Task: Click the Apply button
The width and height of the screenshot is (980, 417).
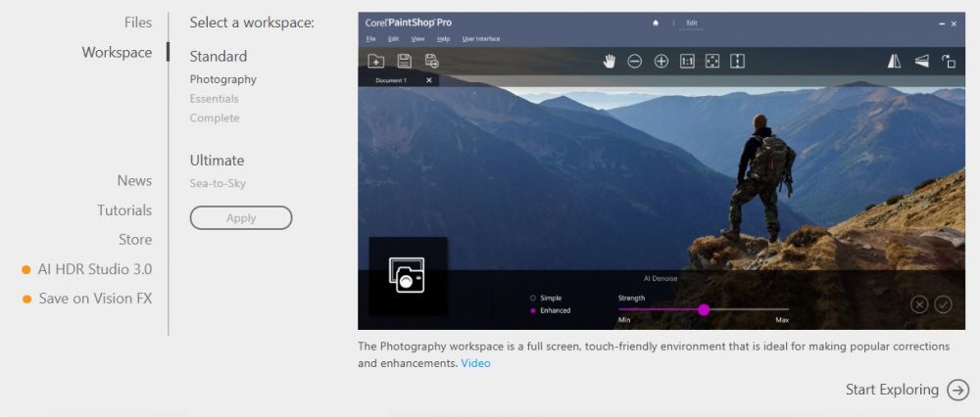Action: pos(241,218)
